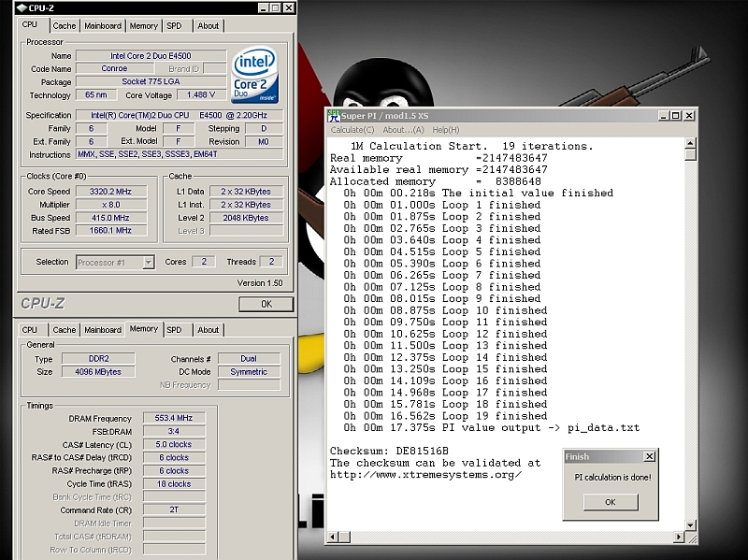Click the Channels # value 'Dual'
This screenshot has height=560, width=748.
(x=249, y=359)
